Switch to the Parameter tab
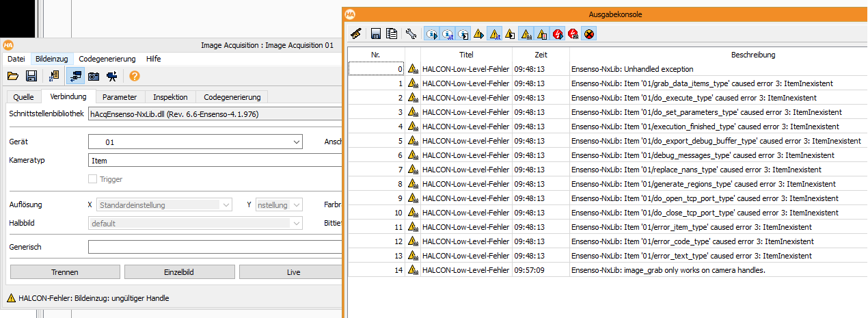 click(x=120, y=97)
